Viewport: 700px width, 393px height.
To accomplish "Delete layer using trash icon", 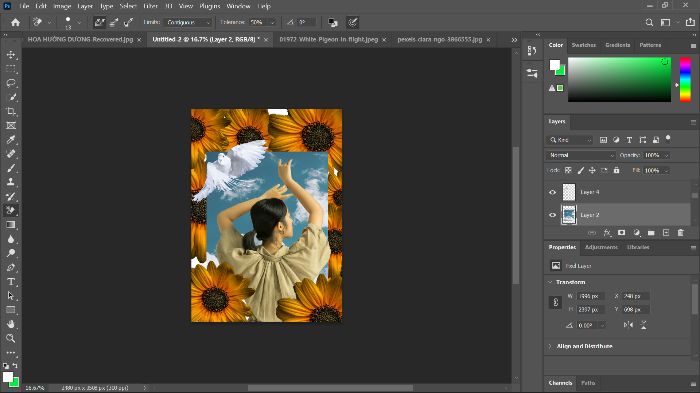I will (x=680, y=233).
